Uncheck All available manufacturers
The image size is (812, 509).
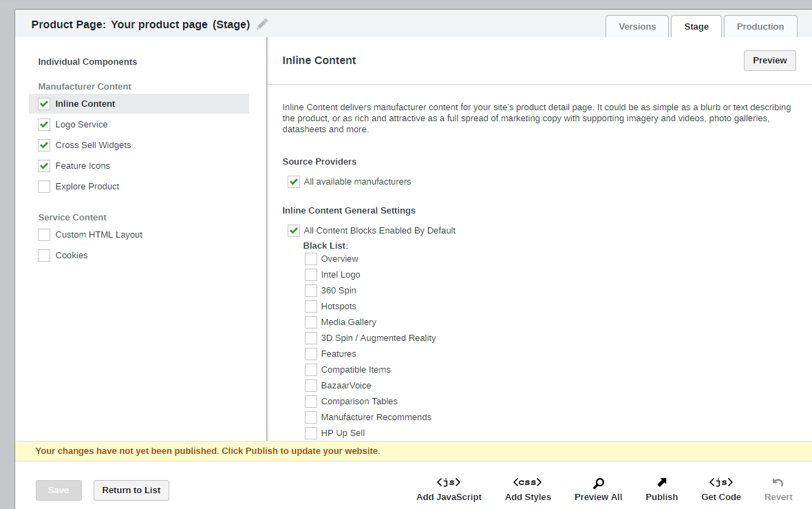294,181
